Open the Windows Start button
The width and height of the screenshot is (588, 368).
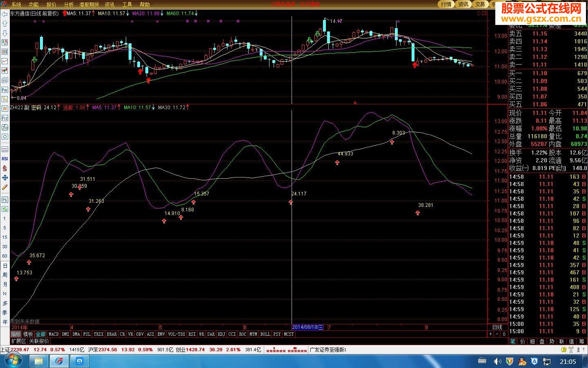click(x=13, y=361)
